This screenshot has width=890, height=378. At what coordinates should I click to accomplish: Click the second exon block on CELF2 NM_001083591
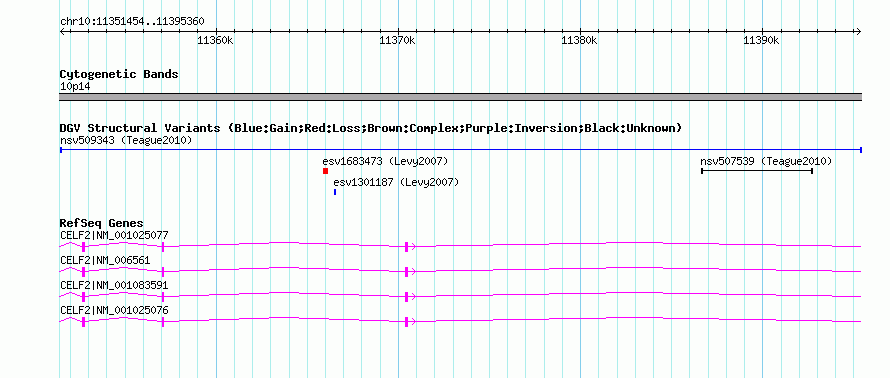163,297
